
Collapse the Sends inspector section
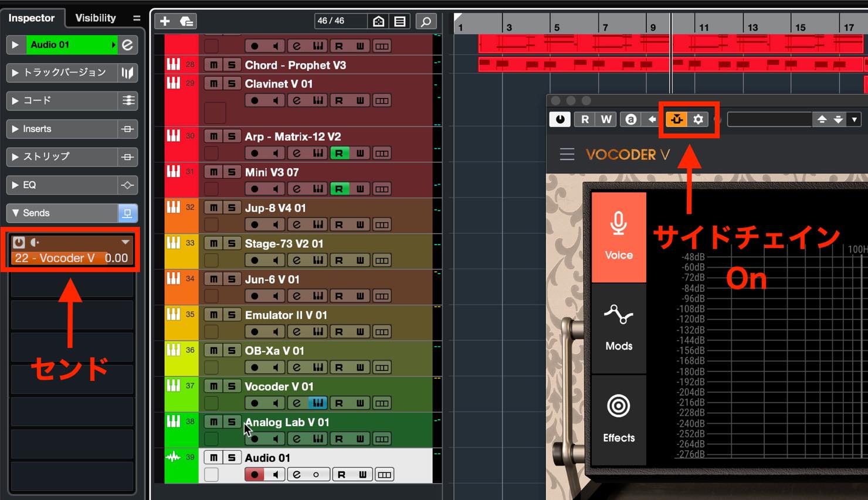pyautogui.click(x=15, y=213)
